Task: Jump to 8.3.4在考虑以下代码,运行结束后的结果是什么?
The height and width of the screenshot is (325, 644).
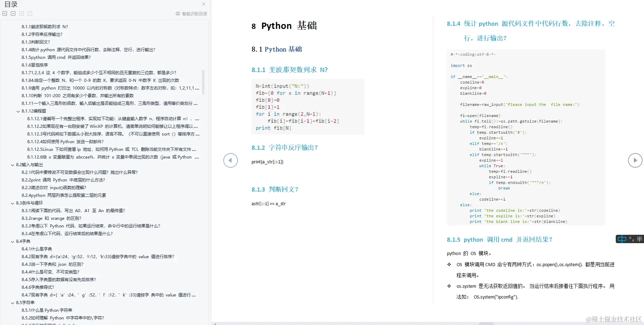Action: (67, 234)
